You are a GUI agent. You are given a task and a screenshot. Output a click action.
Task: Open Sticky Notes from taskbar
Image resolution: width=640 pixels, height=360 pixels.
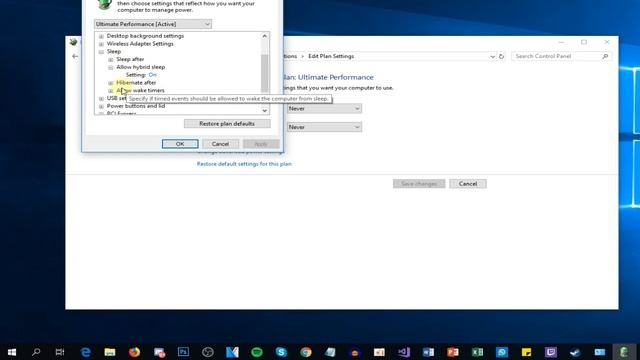click(526, 352)
